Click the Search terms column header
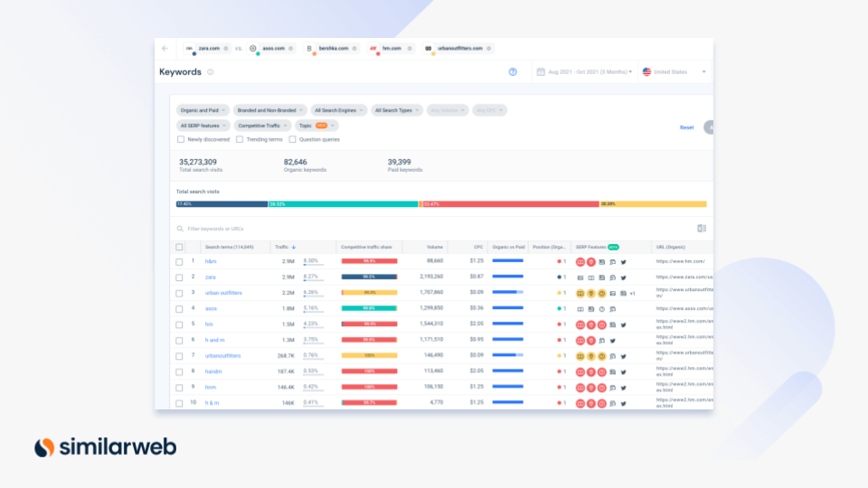Image resolution: width=868 pixels, height=488 pixels. click(229, 248)
